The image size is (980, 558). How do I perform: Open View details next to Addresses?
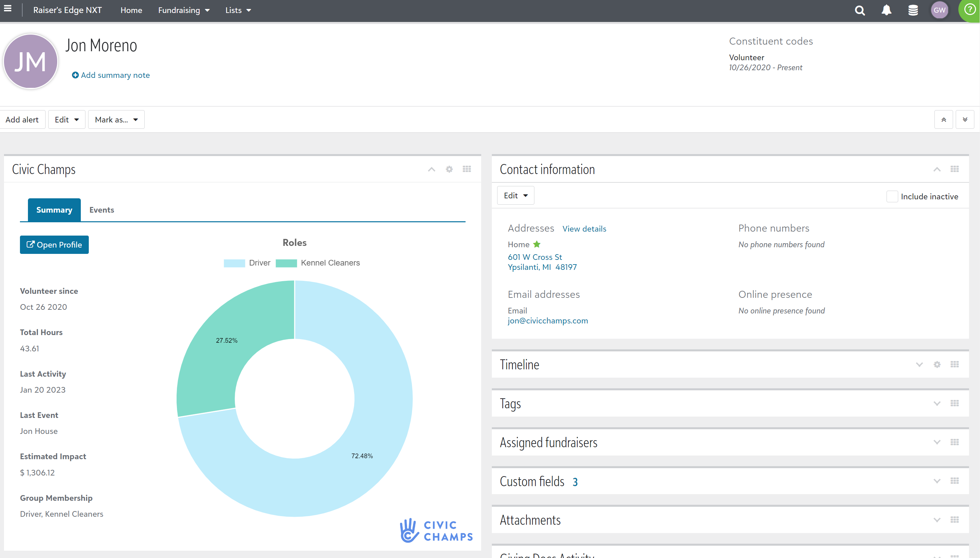tap(584, 228)
